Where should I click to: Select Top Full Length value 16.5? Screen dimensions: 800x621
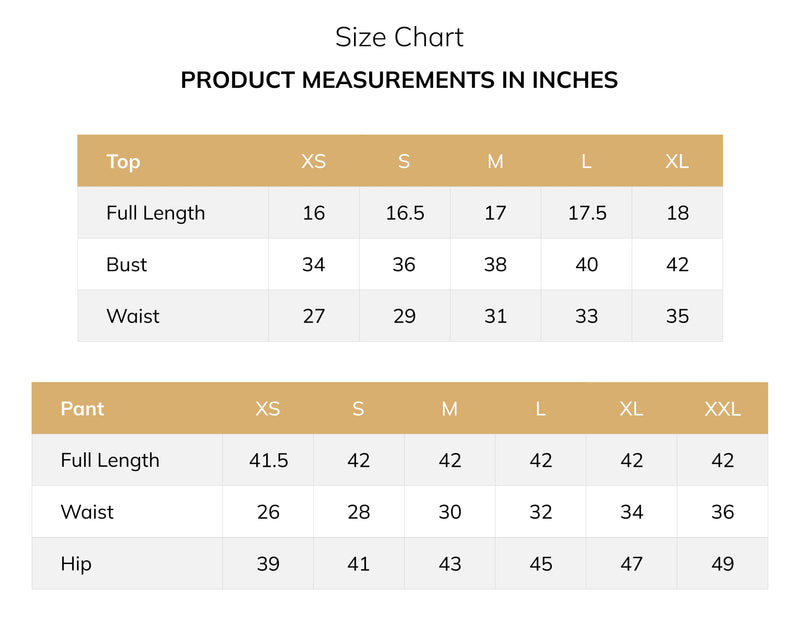click(x=405, y=213)
